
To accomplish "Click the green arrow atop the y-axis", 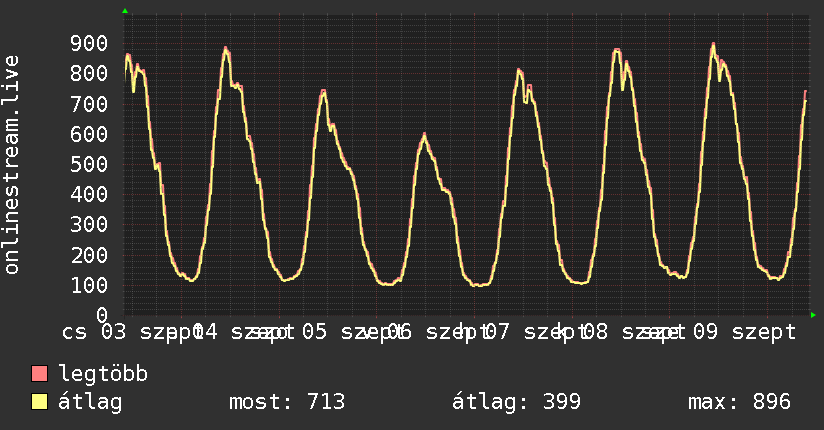I will coord(125,11).
